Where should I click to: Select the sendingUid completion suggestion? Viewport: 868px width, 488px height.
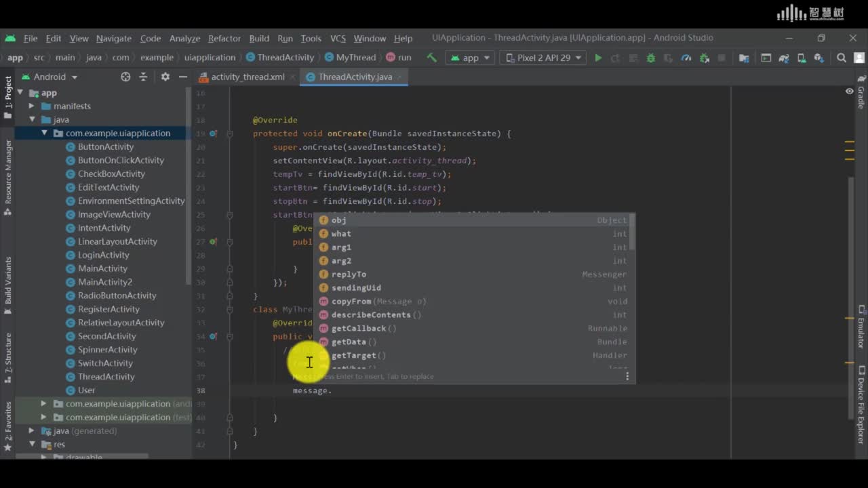473,288
